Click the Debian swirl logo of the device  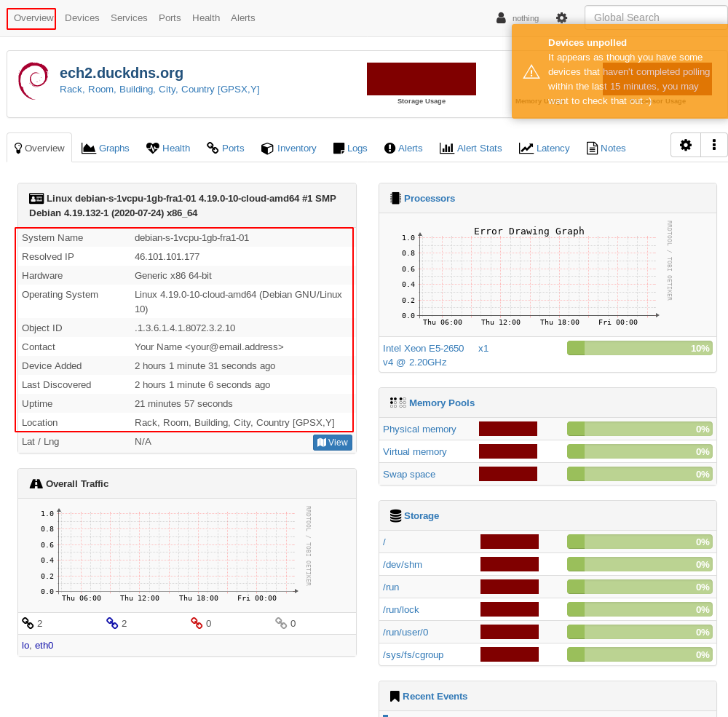[33, 81]
